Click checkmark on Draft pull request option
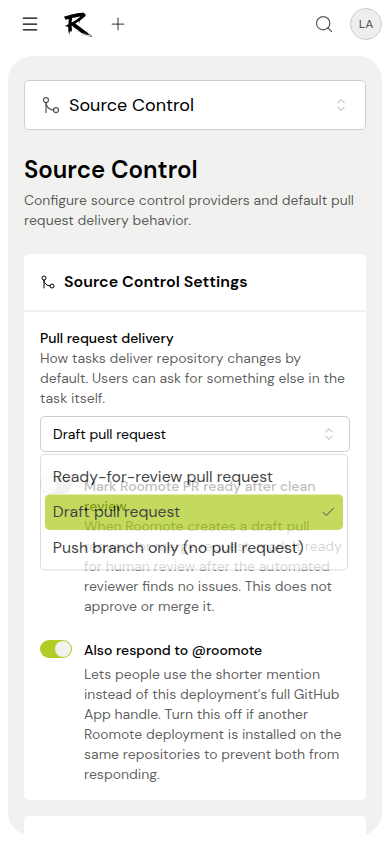Image resolution: width=390 pixels, height=844 pixels. click(328, 512)
